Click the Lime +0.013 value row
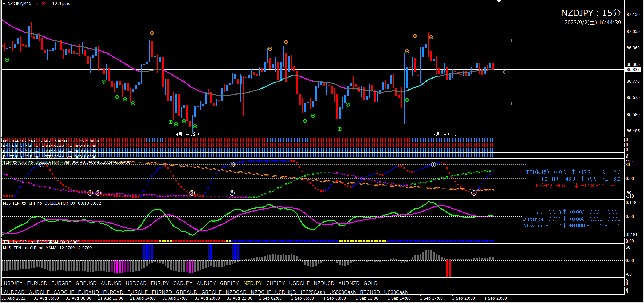 click(576, 212)
